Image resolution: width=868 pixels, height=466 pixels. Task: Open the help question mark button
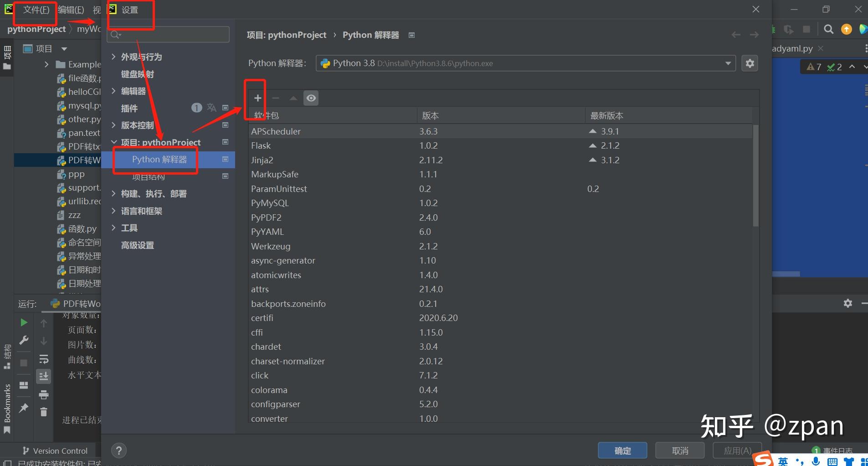coord(119,450)
